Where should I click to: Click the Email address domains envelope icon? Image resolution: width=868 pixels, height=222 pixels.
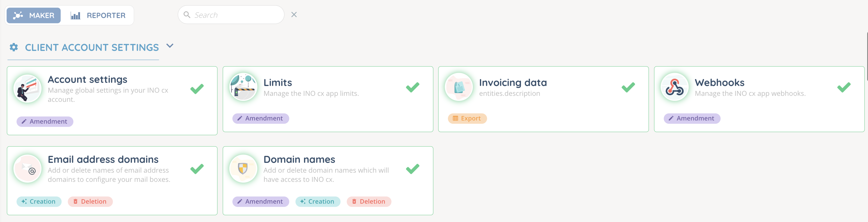27,169
